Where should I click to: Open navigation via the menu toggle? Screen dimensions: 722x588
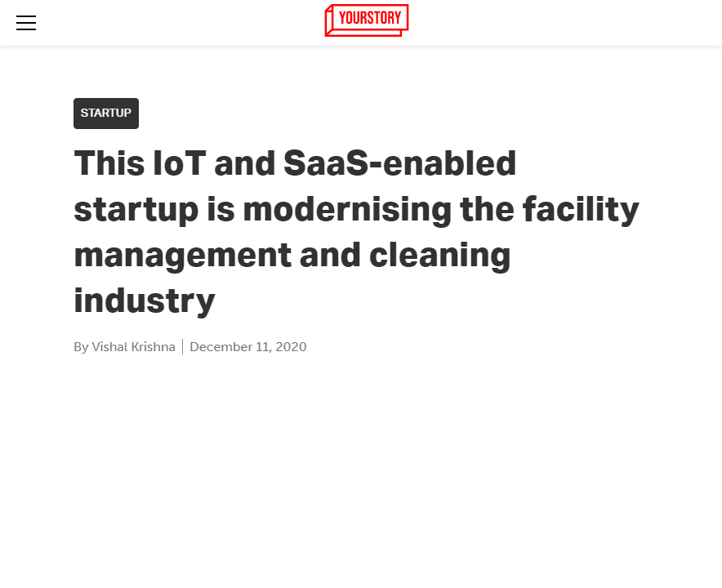click(x=26, y=23)
